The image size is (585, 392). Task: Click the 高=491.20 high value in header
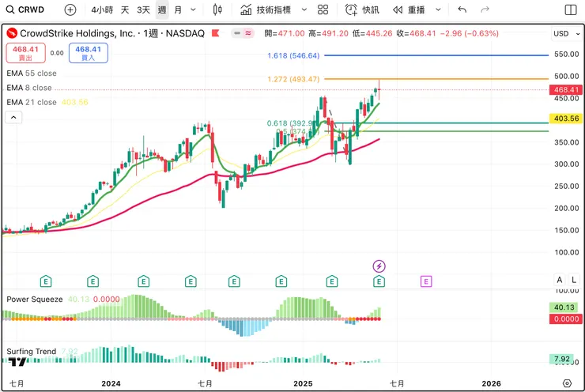pyautogui.click(x=329, y=33)
